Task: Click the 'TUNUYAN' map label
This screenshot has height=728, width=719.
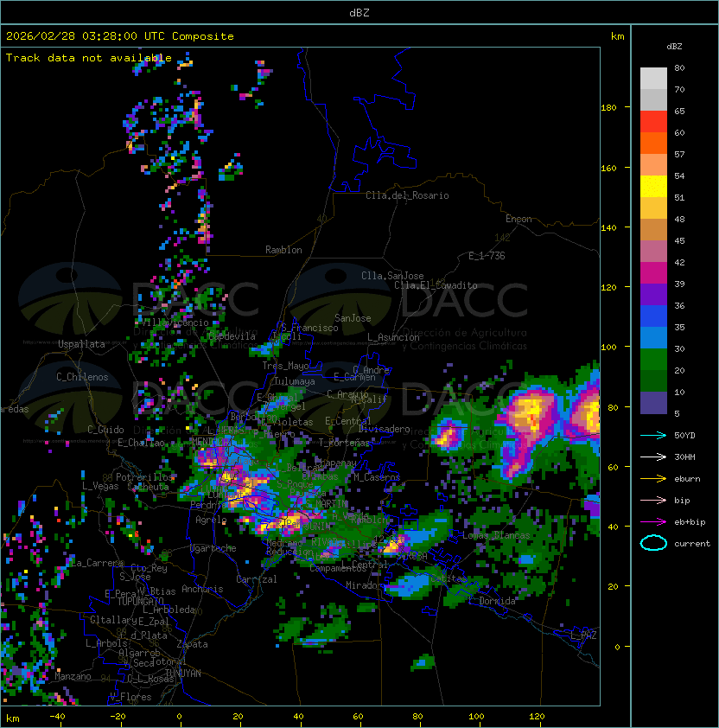Action: [x=183, y=674]
